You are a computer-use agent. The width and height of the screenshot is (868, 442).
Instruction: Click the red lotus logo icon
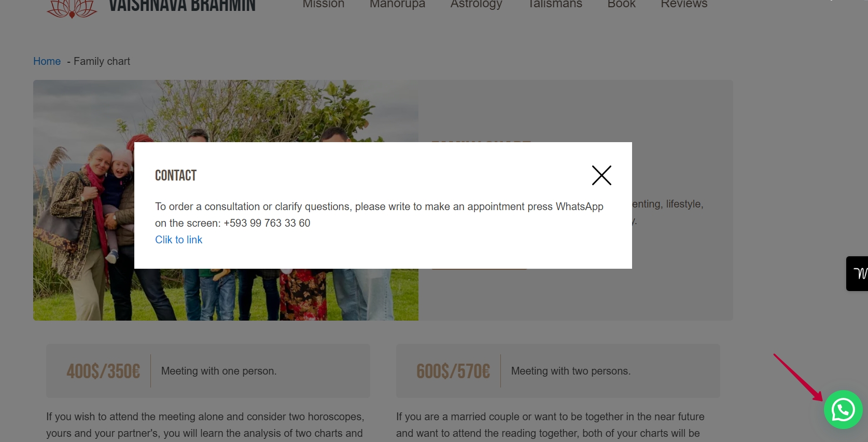point(72,8)
